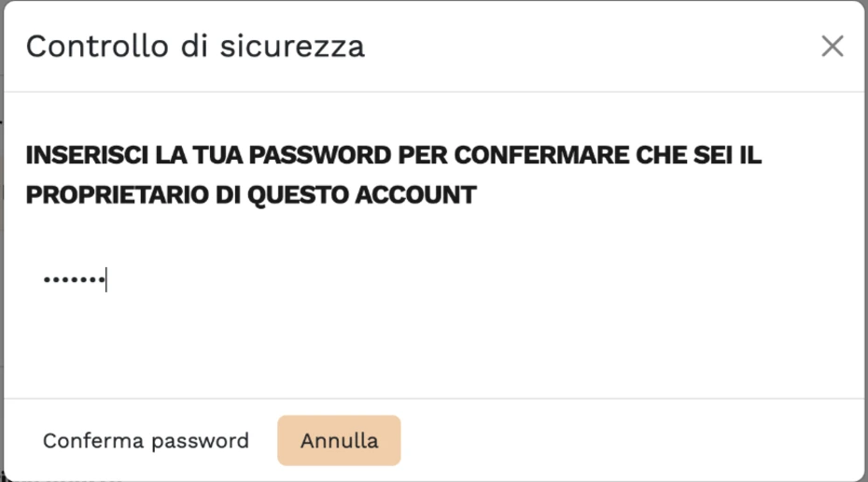The height and width of the screenshot is (482, 868).
Task: Click the Controllo di sicurezza dialog title
Action: pos(194,46)
